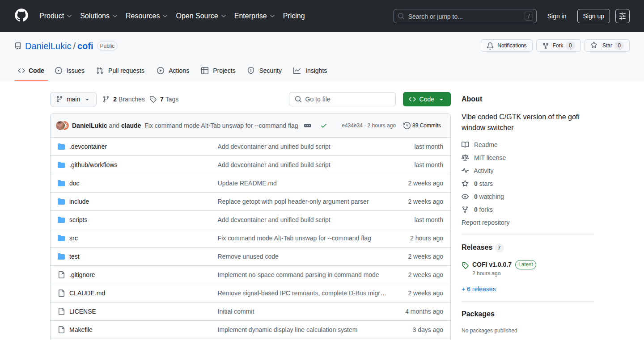
Task: Click DanielLukic's avatar in commit bar
Action: pyautogui.click(x=60, y=126)
